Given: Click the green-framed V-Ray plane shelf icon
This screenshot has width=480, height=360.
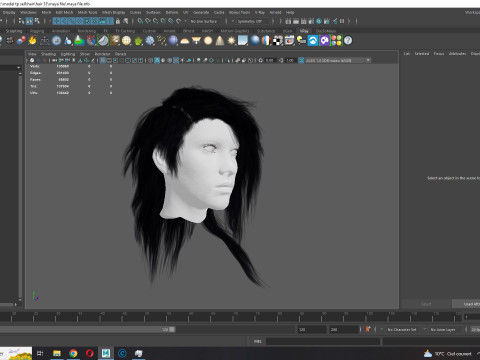Looking at the screenshot, I should click(x=103, y=41).
